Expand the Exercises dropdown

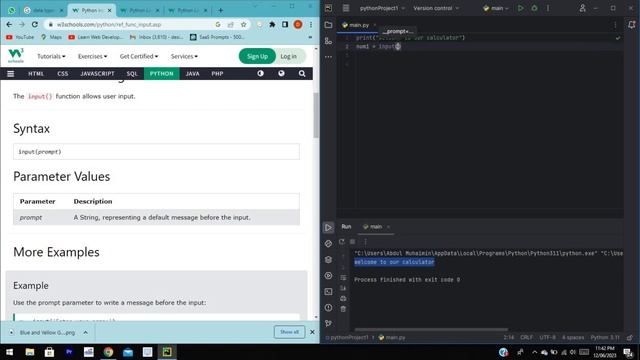[92, 56]
